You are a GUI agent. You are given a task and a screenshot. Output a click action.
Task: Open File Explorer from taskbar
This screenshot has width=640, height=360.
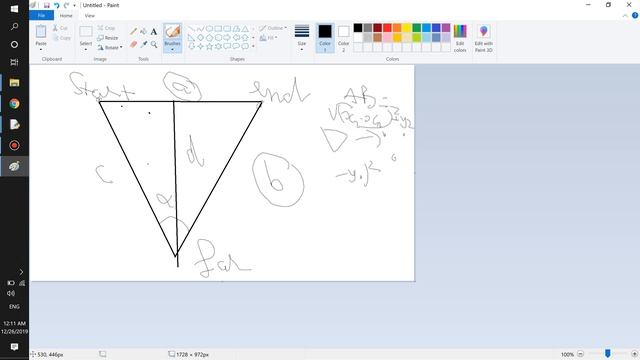click(14, 83)
